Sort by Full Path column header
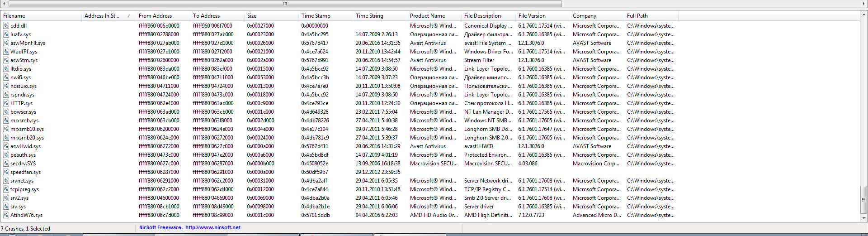Screen dimensions: 868x236 click(651, 16)
